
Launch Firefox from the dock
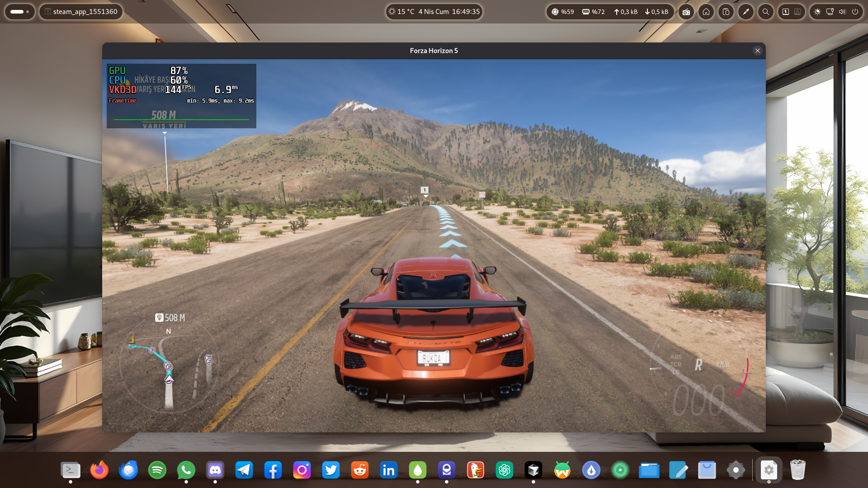[99, 470]
